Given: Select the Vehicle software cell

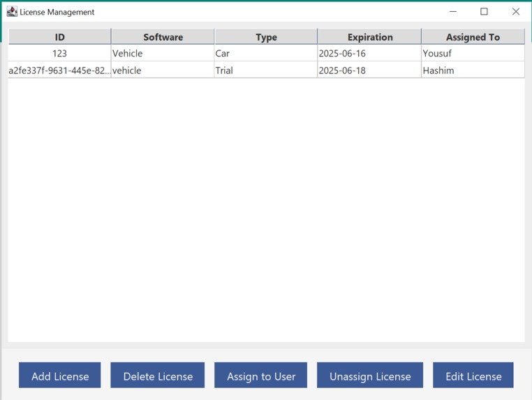Looking at the screenshot, I should pyautogui.click(x=163, y=53).
